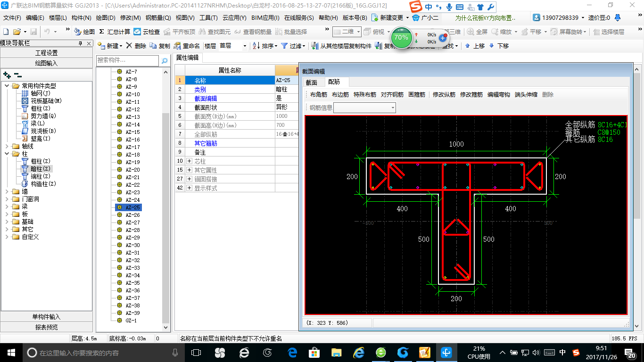Click 报表预览 at navigator bottom
This screenshot has height=362, width=644.
pos(46,327)
